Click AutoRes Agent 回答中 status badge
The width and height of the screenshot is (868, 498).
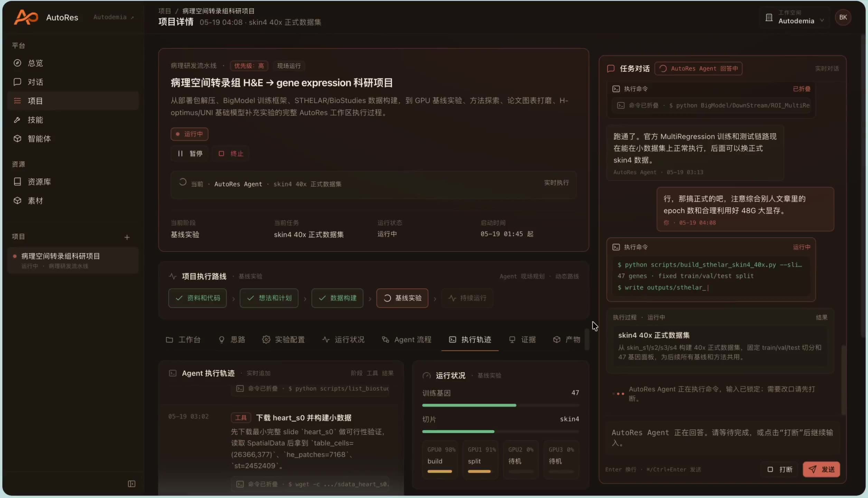(698, 68)
